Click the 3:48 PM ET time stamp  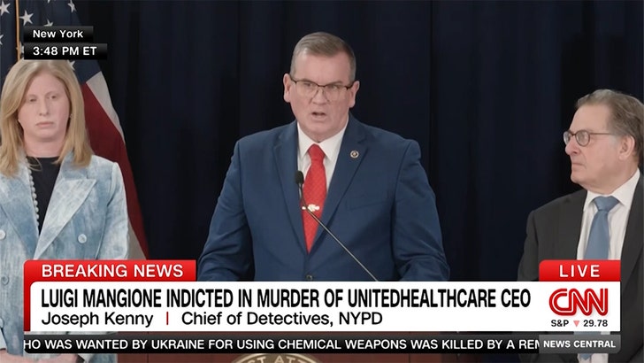[x=65, y=51]
